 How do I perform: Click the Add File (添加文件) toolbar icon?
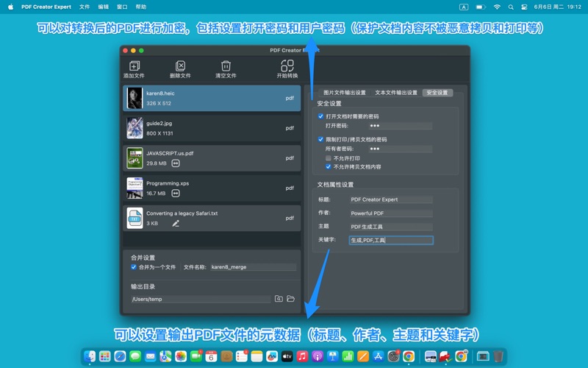pos(135,66)
